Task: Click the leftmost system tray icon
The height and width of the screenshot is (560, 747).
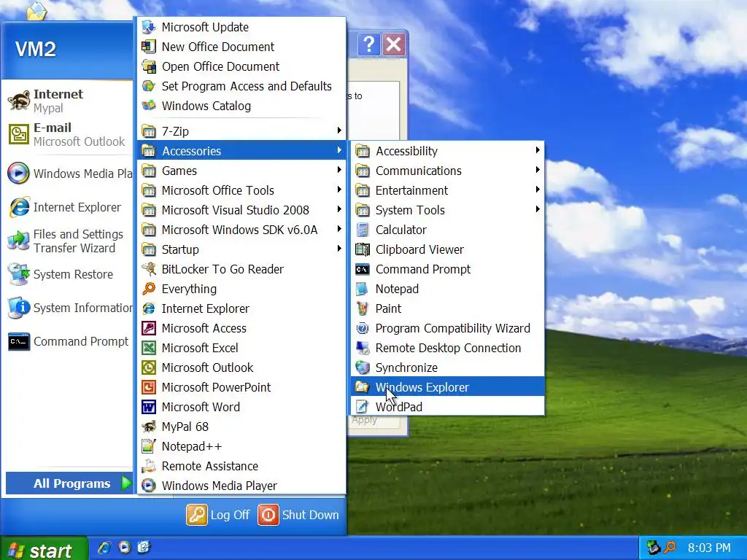Action: [653, 548]
